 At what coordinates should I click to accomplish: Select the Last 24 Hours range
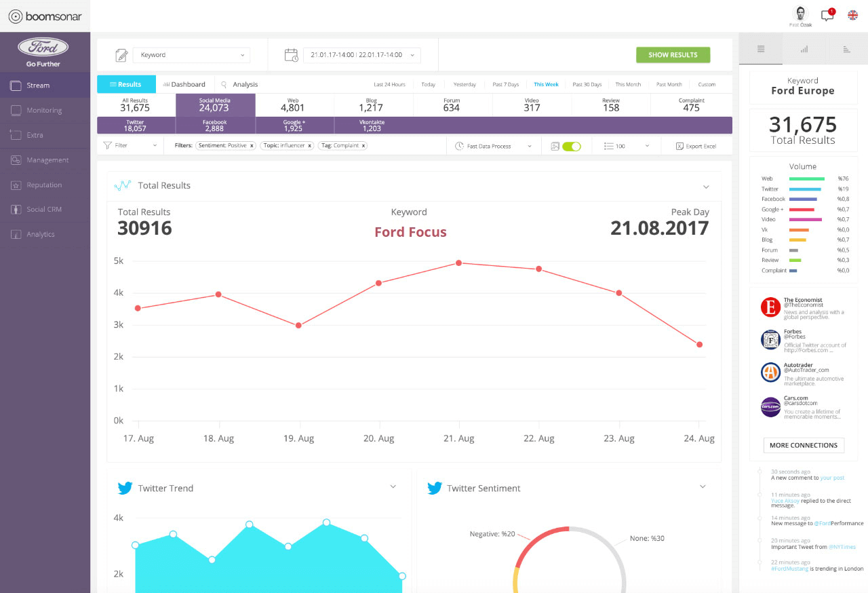389,85
